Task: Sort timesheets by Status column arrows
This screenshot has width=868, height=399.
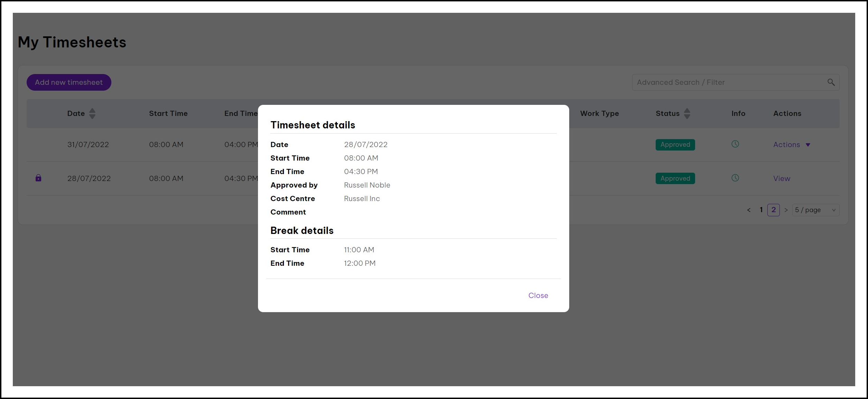Action: 687,114
